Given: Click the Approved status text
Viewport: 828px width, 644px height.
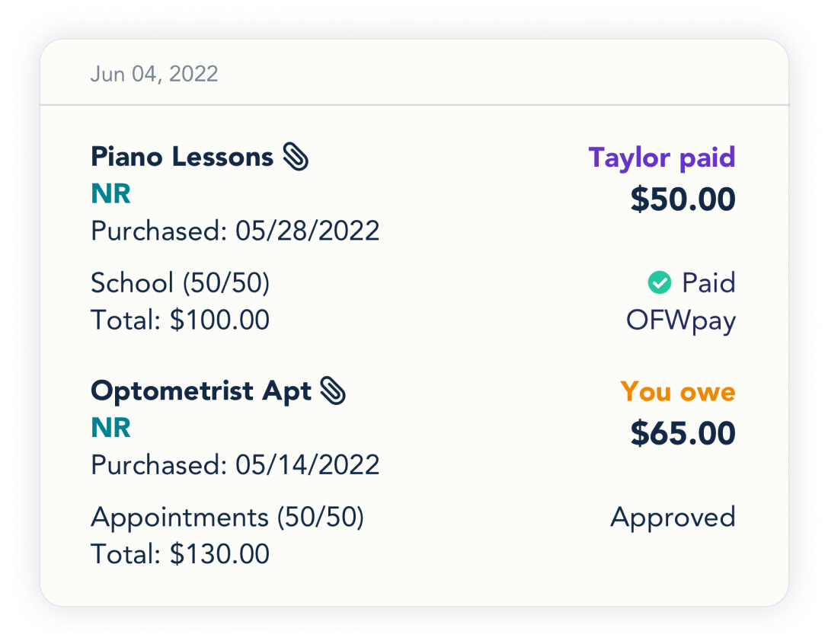Looking at the screenshot, I should [673, 518].
